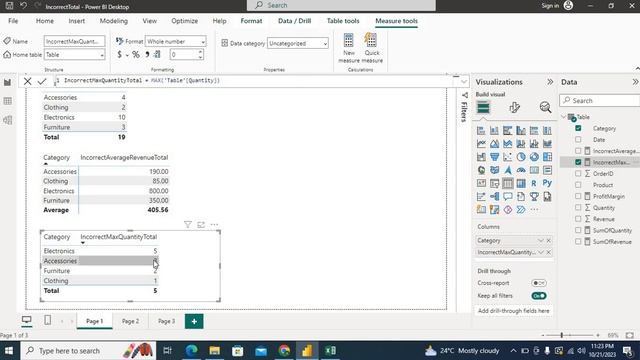Open Excel from Windows taskbar
The width and height of the screenshot is (640, 360).
coord(330,351)
